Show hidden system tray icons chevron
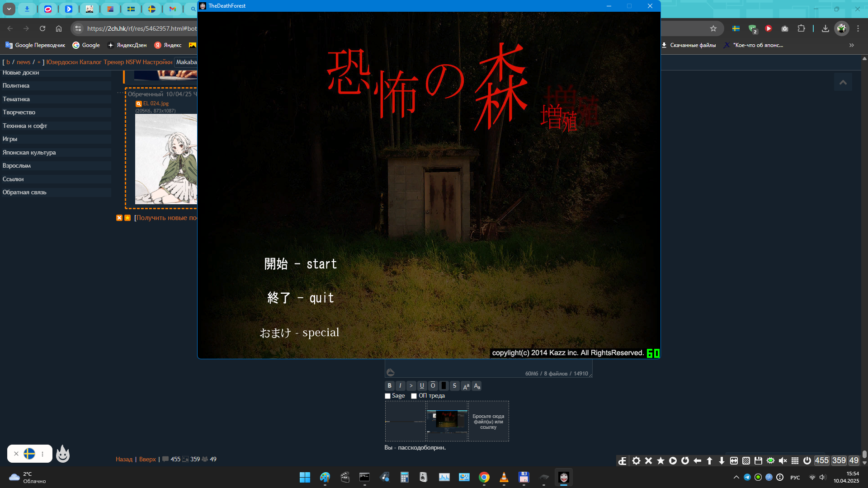Image resolution: width=868 pixels, height=488 pixels. [x=736, y=477]
